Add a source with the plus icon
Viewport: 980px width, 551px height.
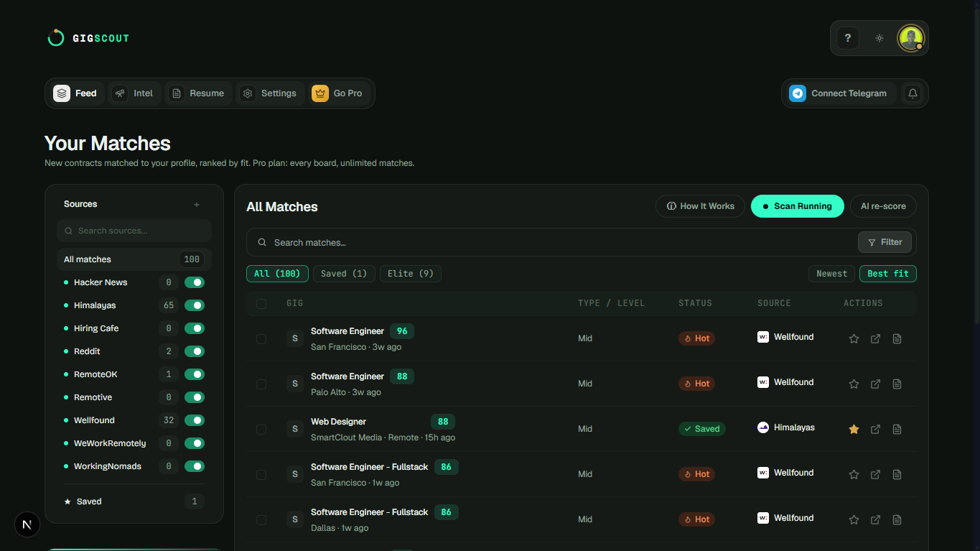197,205
